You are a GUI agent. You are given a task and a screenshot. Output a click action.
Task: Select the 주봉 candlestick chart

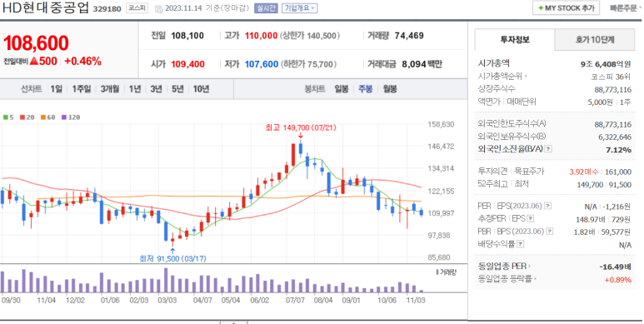click(365, 88)
